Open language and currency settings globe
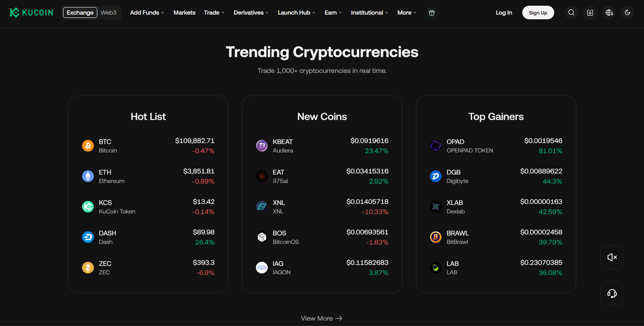The height and width of the screenshot is (326, 644). click(608, 12)
